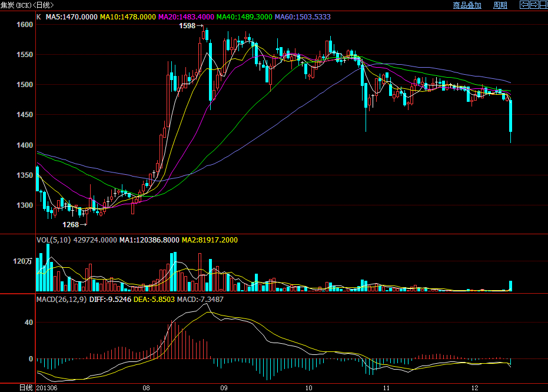This screenshot has height=392, width=548.
Task: Click the 12 month label on date axis
Action: [x=474, y=388]
